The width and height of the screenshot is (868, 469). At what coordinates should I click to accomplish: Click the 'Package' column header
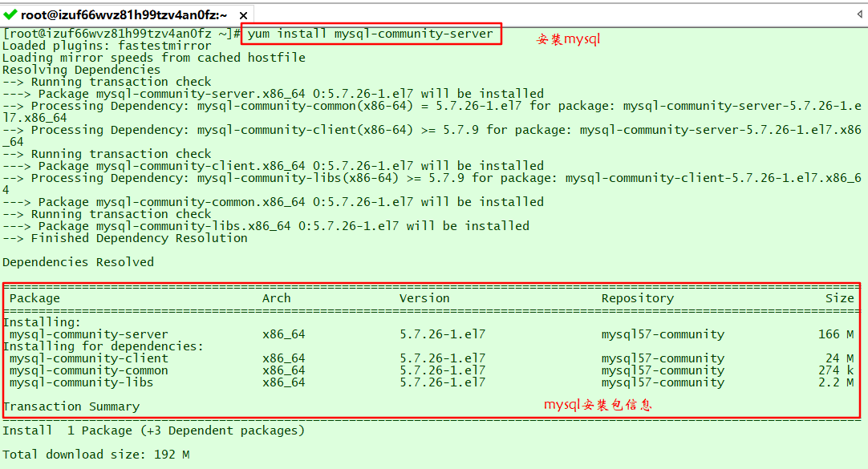34,299
